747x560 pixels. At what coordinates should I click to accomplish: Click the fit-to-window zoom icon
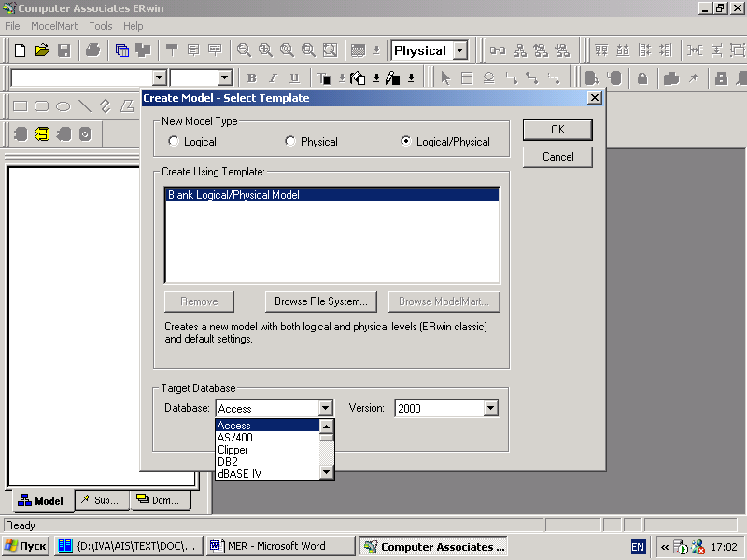(330, 50)
